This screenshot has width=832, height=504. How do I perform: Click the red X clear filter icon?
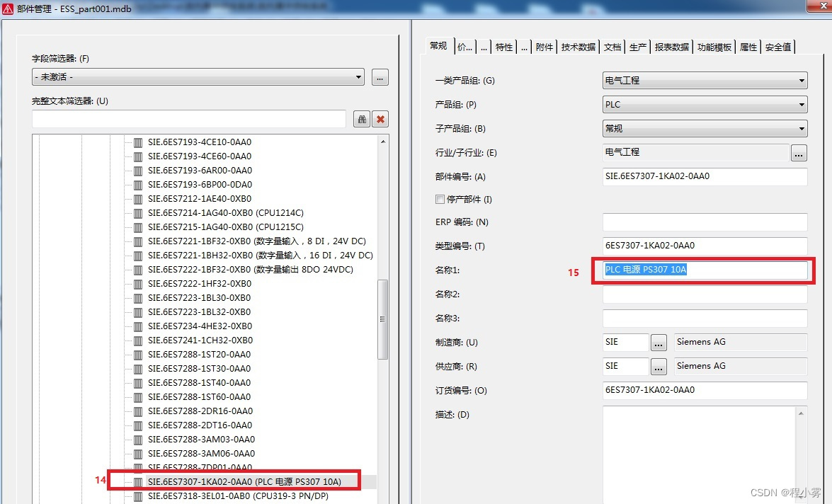coord(381,119)
